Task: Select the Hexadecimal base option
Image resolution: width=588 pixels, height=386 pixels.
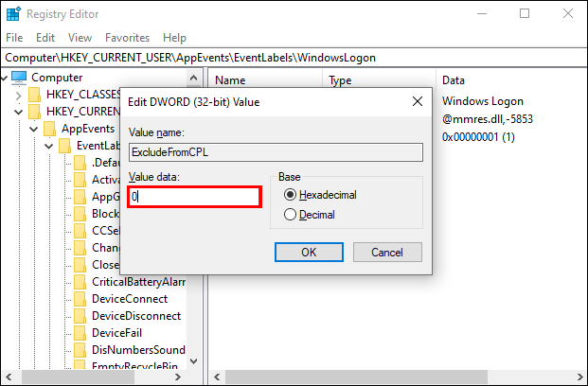Action: tap(291, 194)
